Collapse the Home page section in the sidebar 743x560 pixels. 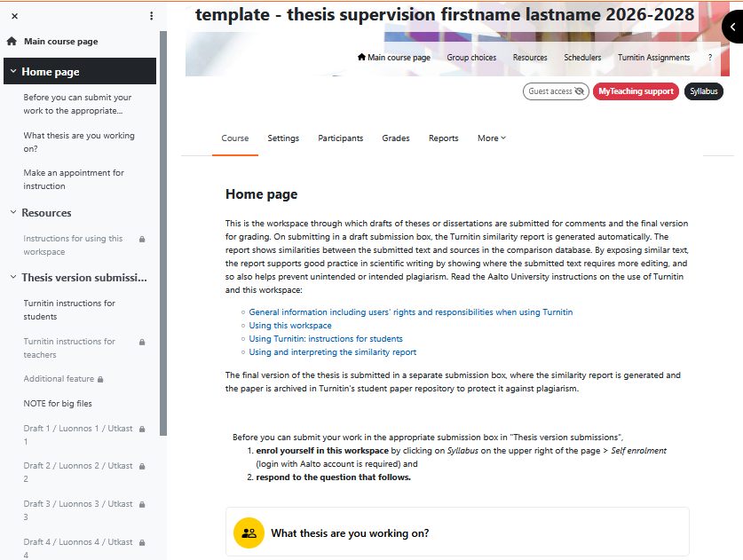click(x=12, y=71)
